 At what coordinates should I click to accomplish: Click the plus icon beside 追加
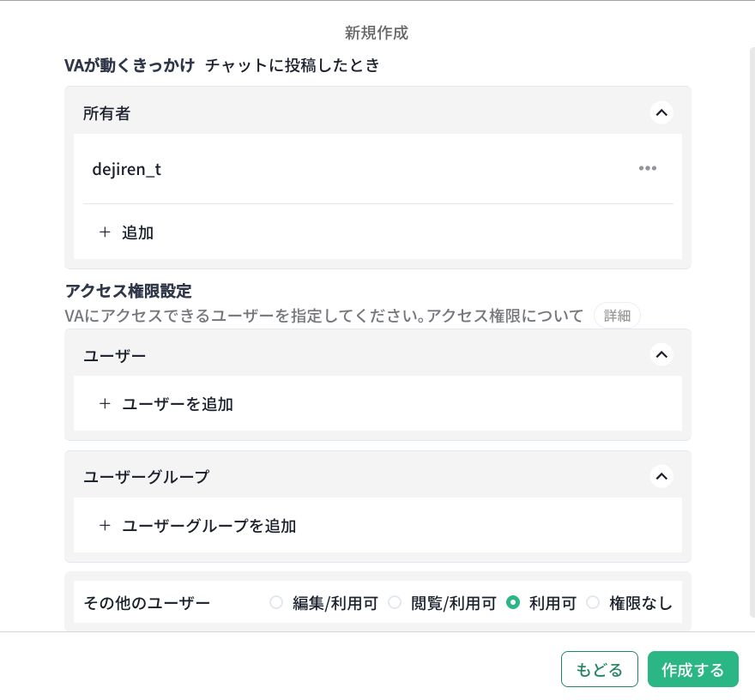tap(105, 232)
